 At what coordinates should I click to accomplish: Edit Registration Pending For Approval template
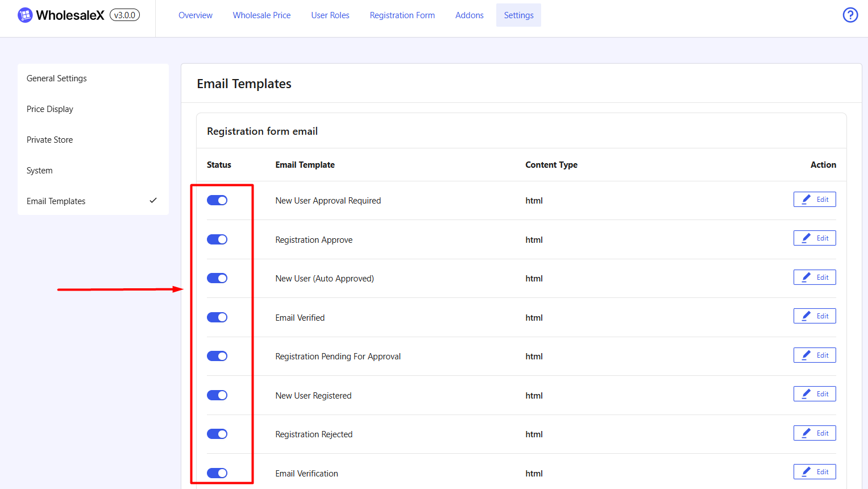coord(815,355)
